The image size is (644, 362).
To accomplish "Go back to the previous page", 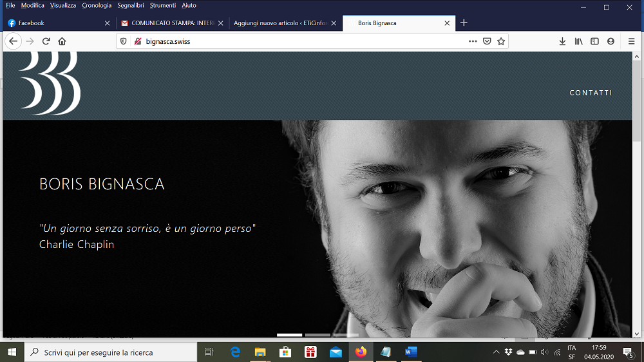I will (x=13, y=41).
